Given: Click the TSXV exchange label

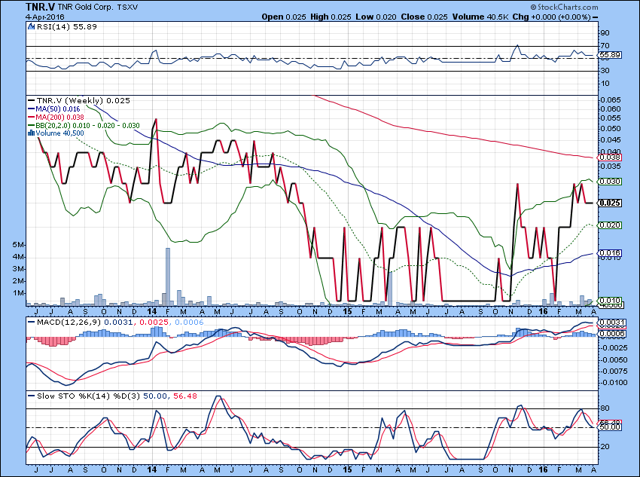Looking at the screenshot, I should tap(129, 7).
